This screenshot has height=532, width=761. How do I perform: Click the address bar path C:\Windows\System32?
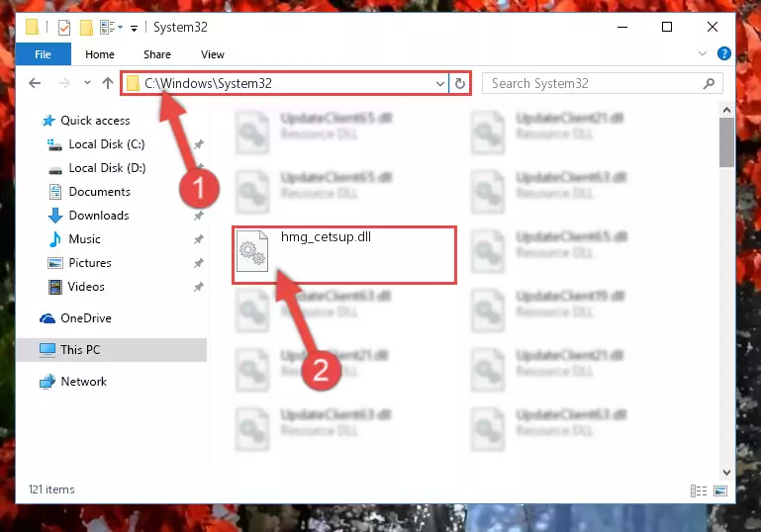point(208,83)
